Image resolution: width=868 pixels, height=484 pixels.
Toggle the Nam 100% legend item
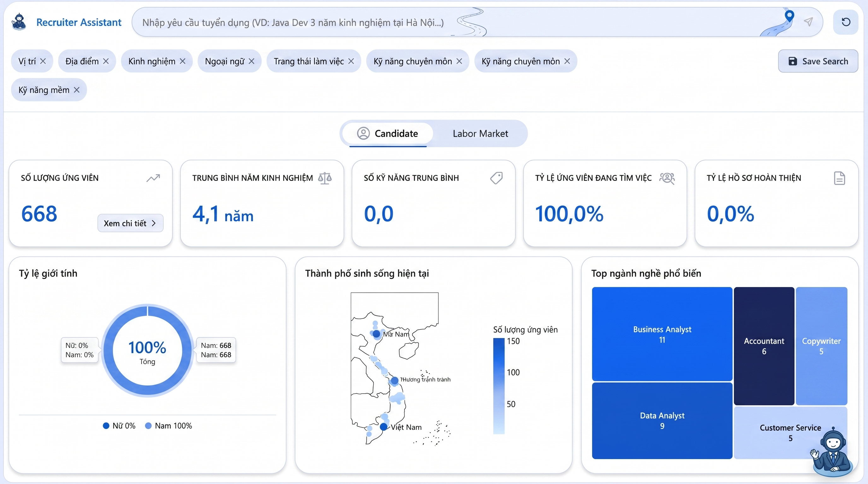[168, 426]
